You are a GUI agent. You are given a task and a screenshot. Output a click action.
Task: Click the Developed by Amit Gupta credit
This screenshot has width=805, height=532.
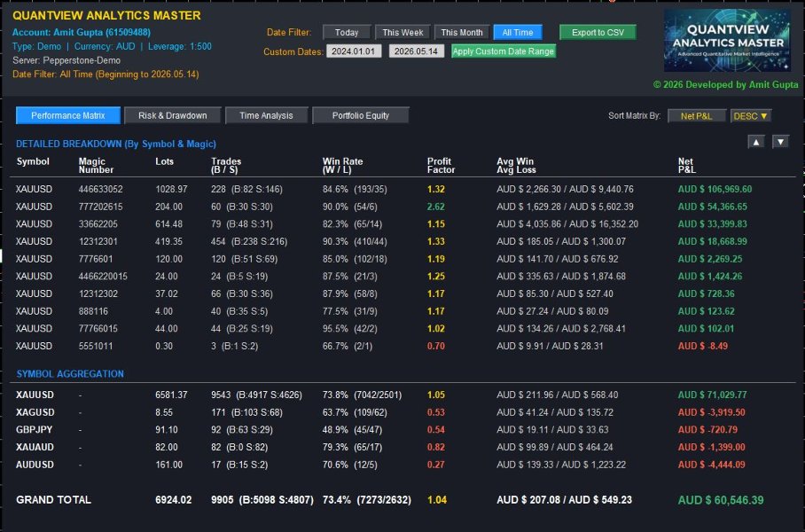pos(725,85)
